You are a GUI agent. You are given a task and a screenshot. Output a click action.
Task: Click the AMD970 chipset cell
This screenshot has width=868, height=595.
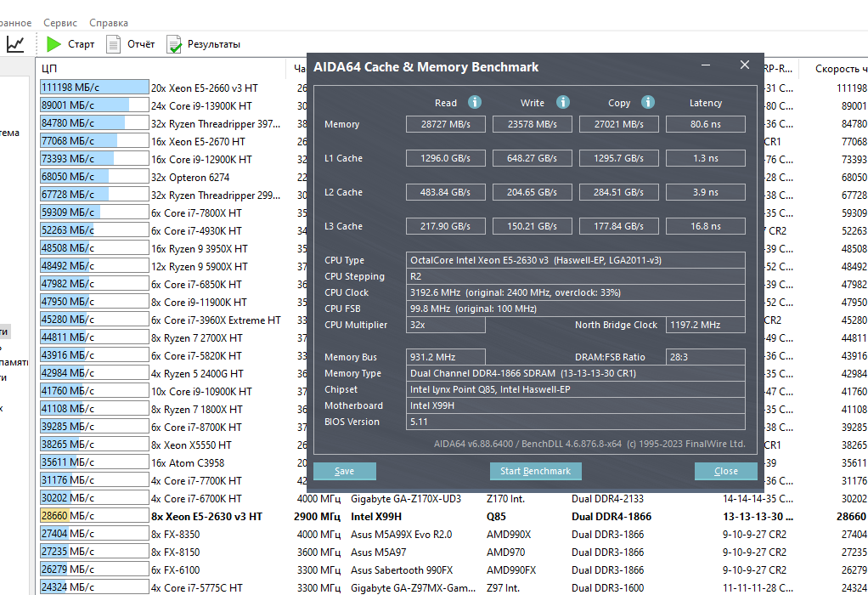(508, 552)
